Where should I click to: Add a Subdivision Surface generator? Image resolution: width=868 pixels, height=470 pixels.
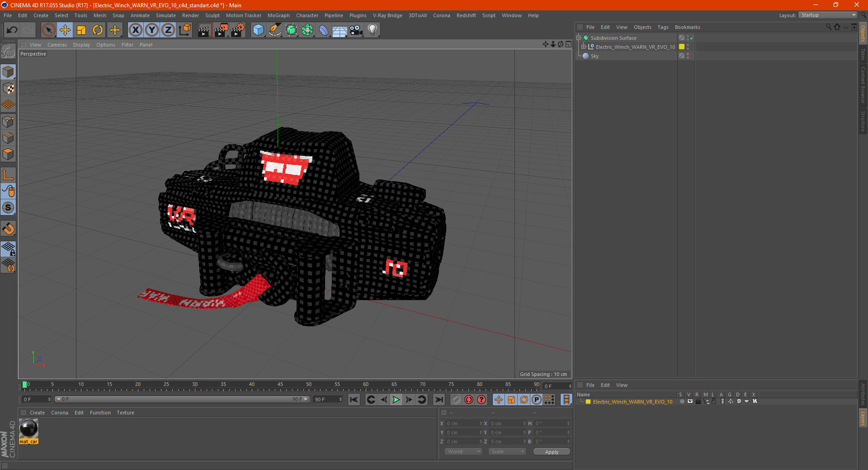pos(291,30)
